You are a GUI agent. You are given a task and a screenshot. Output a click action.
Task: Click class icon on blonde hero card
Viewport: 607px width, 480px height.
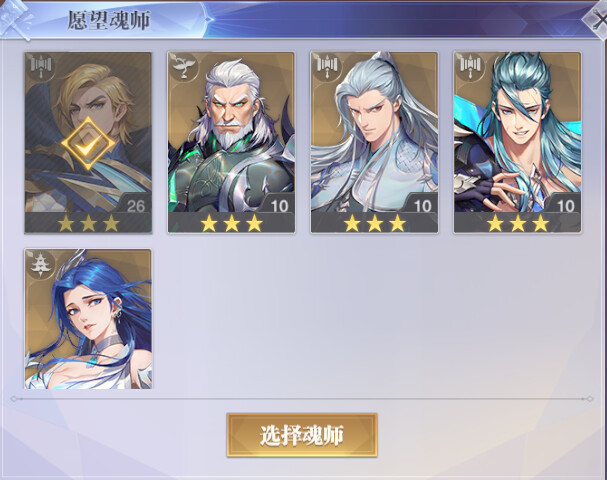pos(40,66)
